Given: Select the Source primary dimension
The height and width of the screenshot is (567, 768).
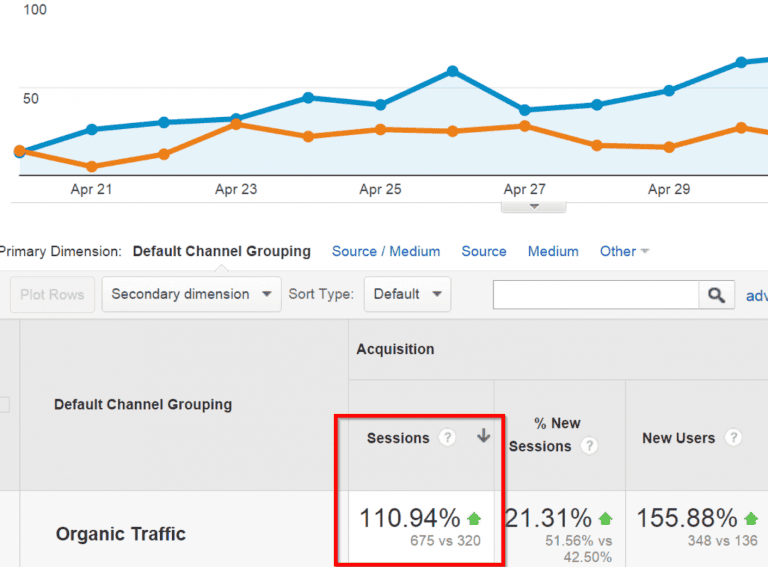Looking at the screenshot, I should [484, 251].
